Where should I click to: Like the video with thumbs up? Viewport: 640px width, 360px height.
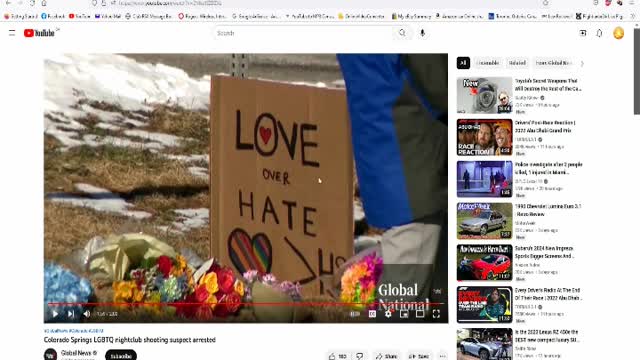pos(338,356)
